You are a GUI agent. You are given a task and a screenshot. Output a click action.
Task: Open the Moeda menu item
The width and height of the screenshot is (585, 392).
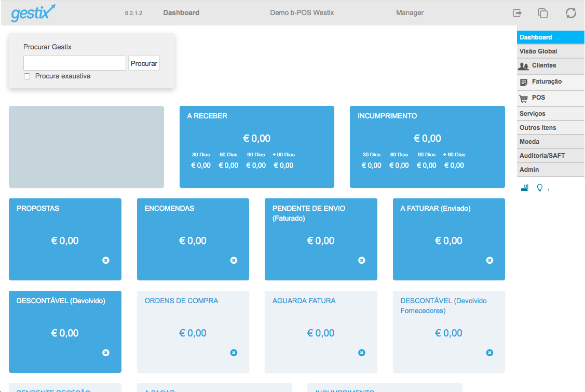(551, 142)
